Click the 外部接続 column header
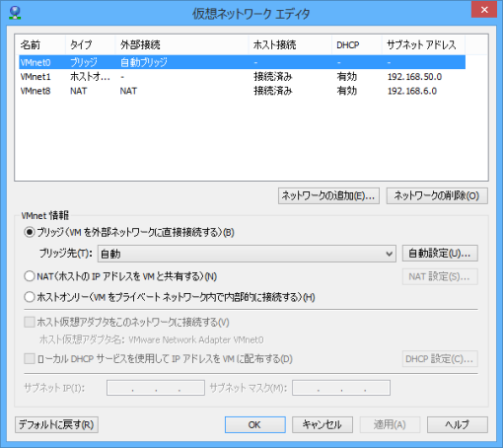 pos(181,44)
